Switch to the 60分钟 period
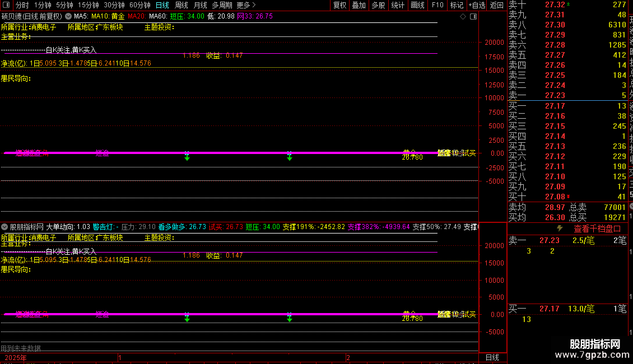 [139, 5]
